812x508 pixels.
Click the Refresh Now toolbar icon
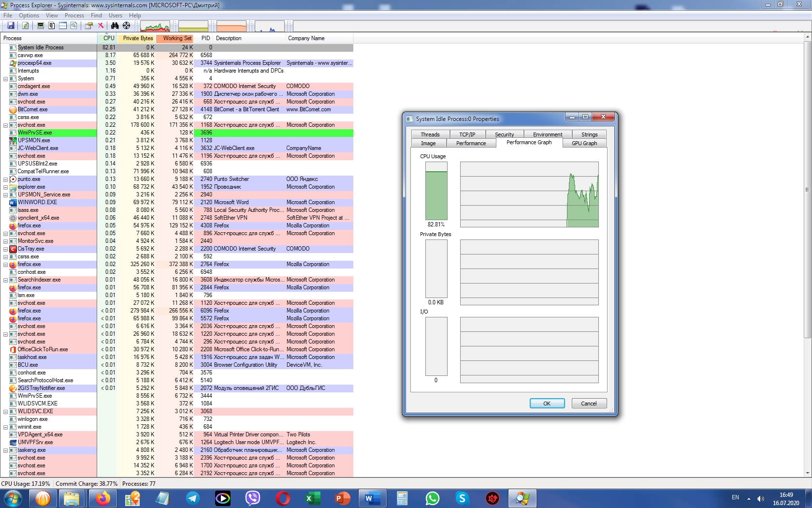coord(25,26)
